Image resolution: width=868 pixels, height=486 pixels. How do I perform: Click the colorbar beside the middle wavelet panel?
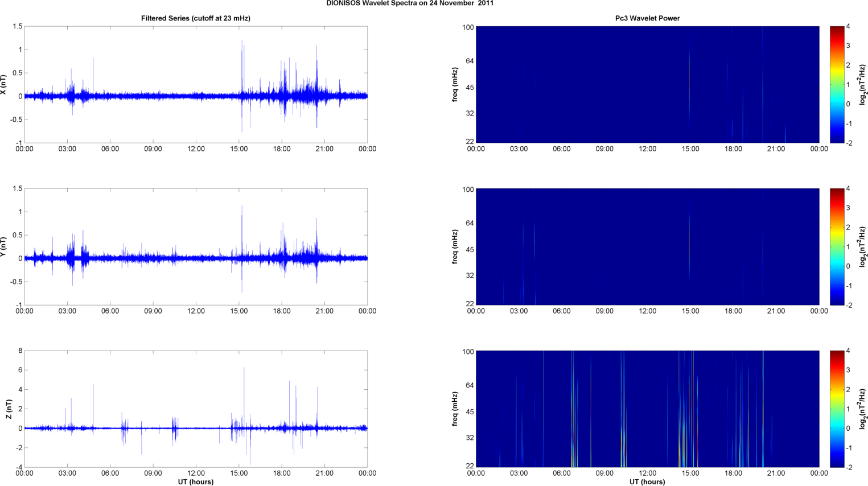837,247
